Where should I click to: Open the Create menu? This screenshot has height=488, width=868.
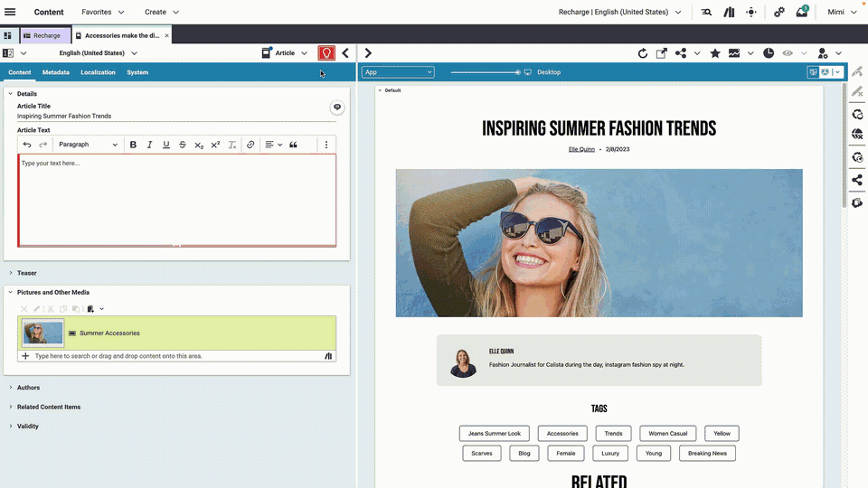[x=162, y=12]
